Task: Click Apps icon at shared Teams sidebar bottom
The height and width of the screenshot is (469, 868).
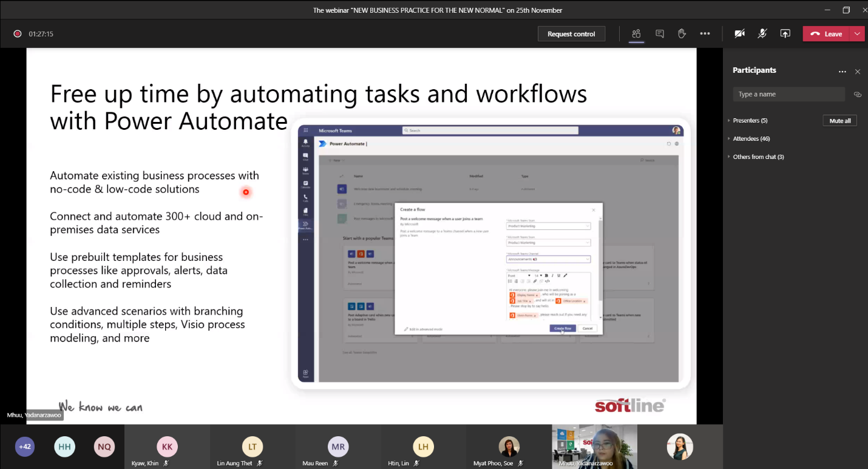Action: click(x=305, y=374)
